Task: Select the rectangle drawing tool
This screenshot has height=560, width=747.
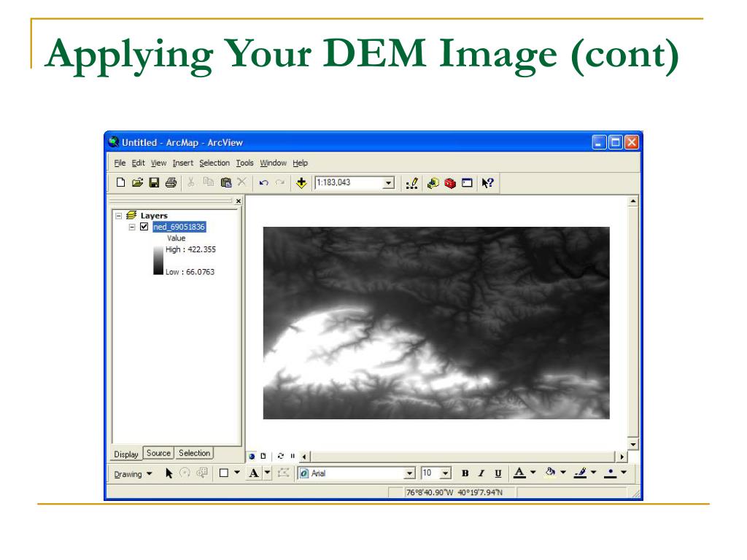Action: tap(223, 472)
